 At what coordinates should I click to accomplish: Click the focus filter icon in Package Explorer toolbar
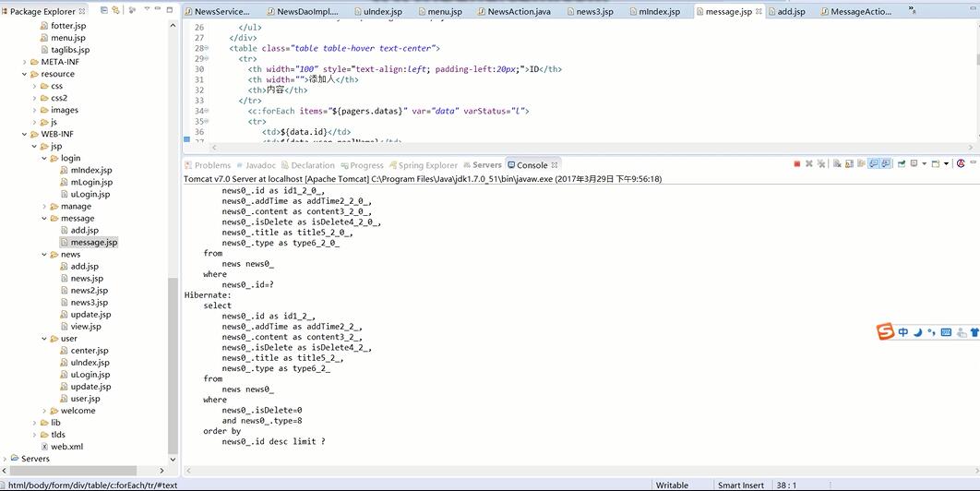[x=133, y=10]
